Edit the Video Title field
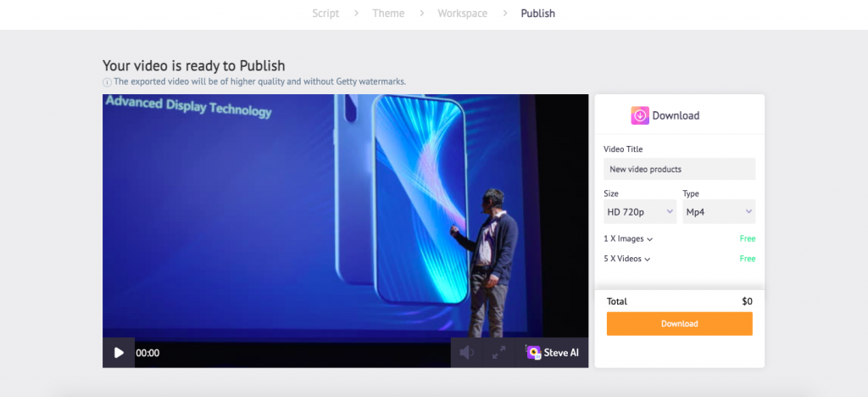The image size is (868, 397). coord(679,169)
